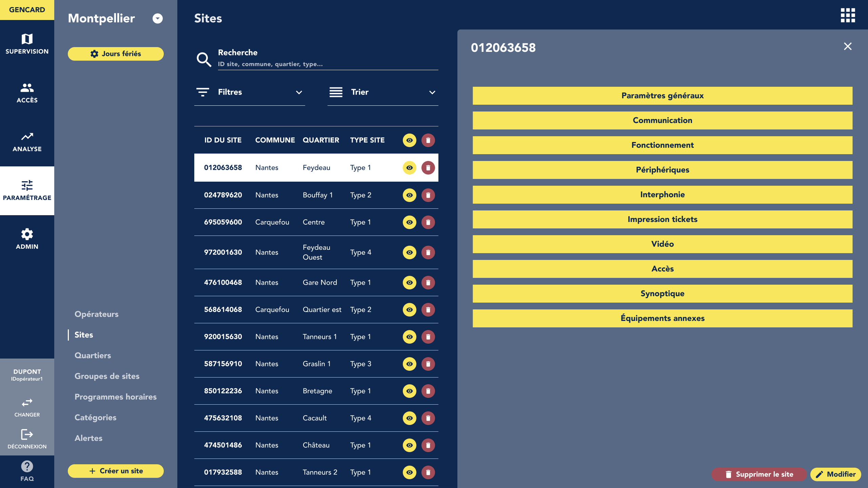Toggle visibility eye icon for site 695059600
Viewport: 868px width, 488px height.
tap(410, 222)
